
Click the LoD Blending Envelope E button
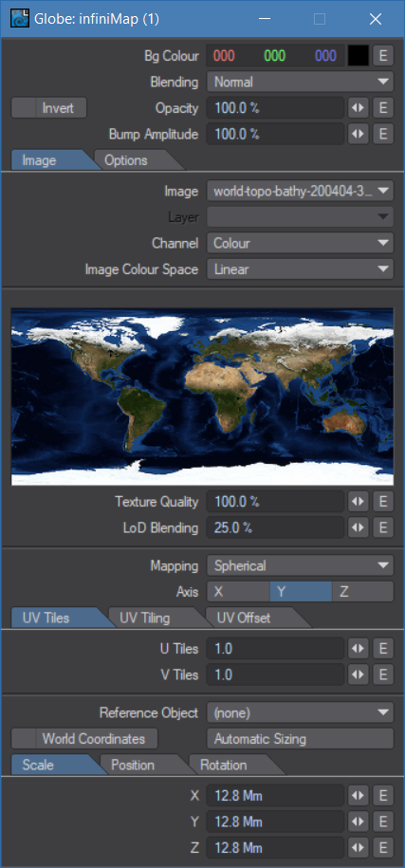point(383,528)
